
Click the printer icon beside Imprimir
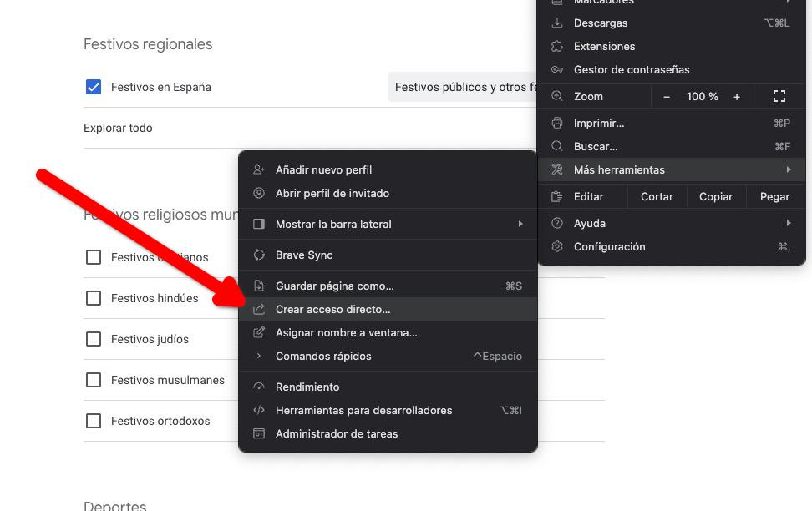pyautogui.click(x=557, y=124)
